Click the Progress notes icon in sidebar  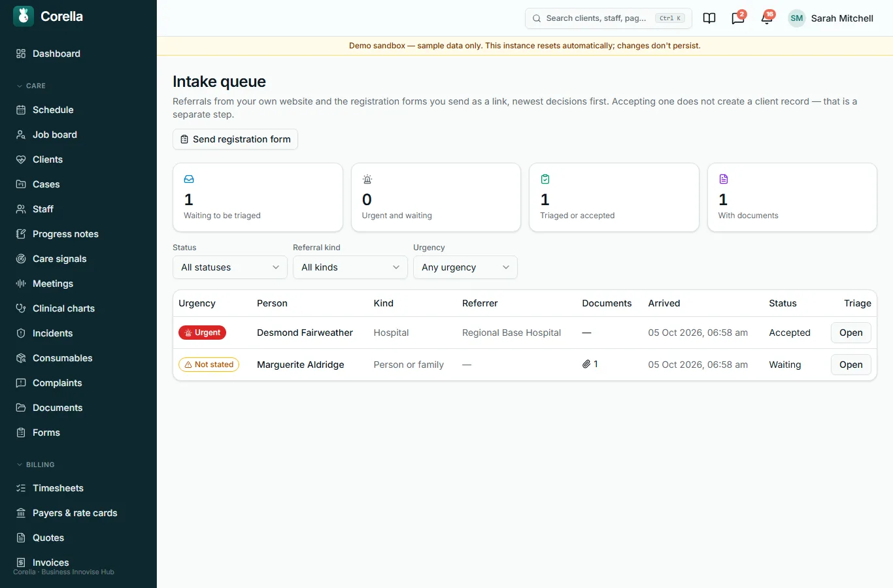pos(21,234)
